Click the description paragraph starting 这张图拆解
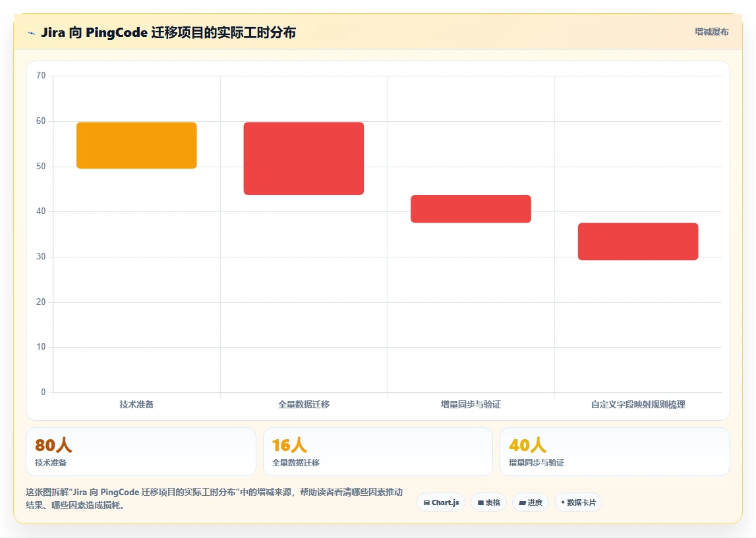Image resolution: width=756 pixels, height=538 pixels. coord(214,498)
